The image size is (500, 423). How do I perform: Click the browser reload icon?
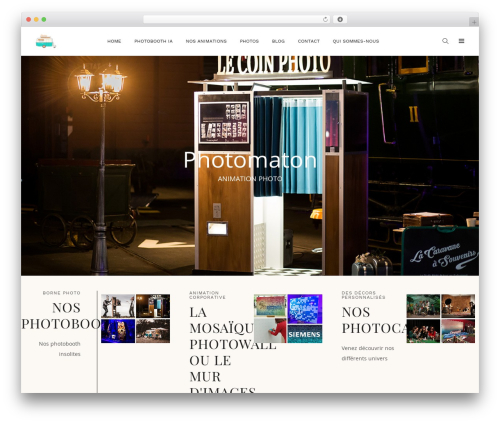[325, 20]
